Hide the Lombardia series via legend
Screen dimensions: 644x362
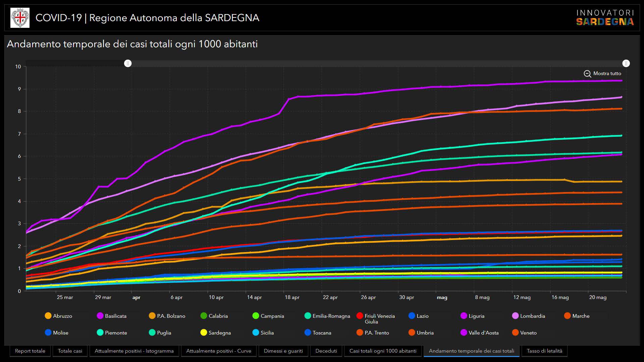pyautogui.click(x=515, y=316)
